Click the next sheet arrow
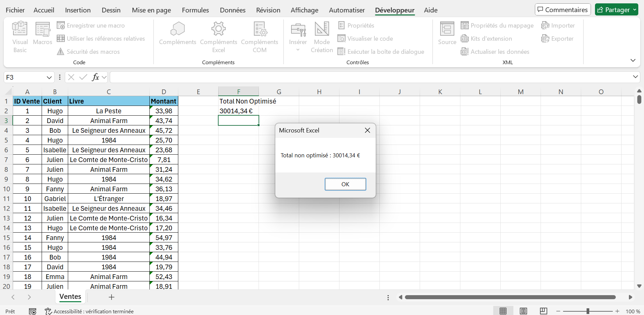 tap(29, 297)
